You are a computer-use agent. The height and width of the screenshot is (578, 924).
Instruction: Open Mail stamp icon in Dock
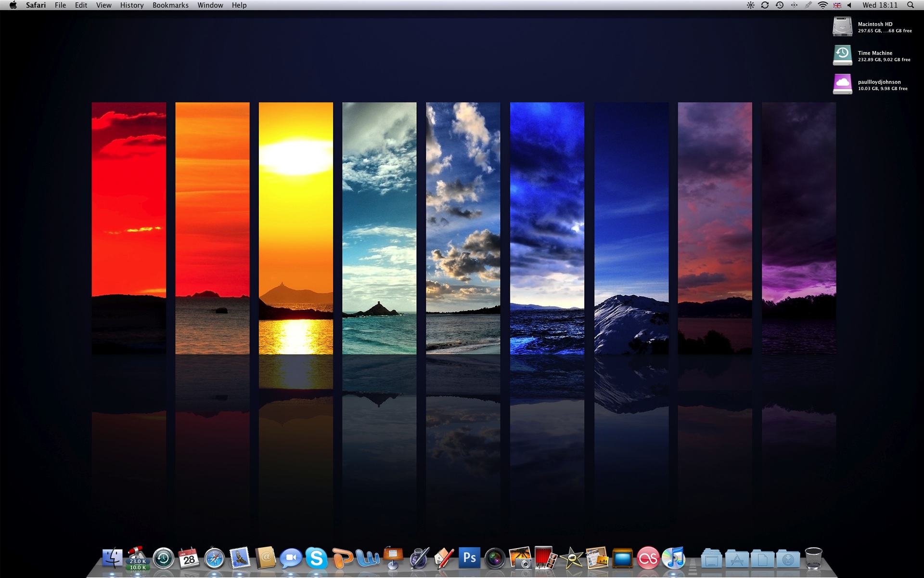(x=240, y=558)
